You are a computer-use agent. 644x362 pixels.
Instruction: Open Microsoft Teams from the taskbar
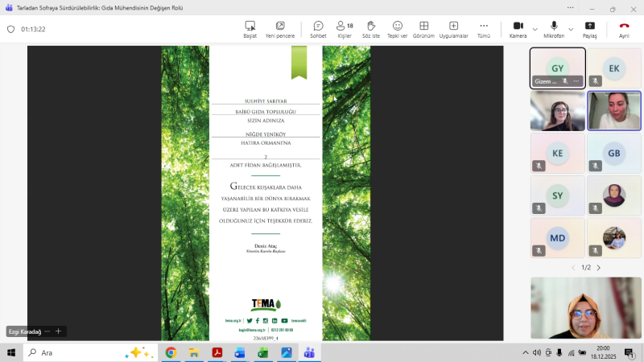point(308,352)
